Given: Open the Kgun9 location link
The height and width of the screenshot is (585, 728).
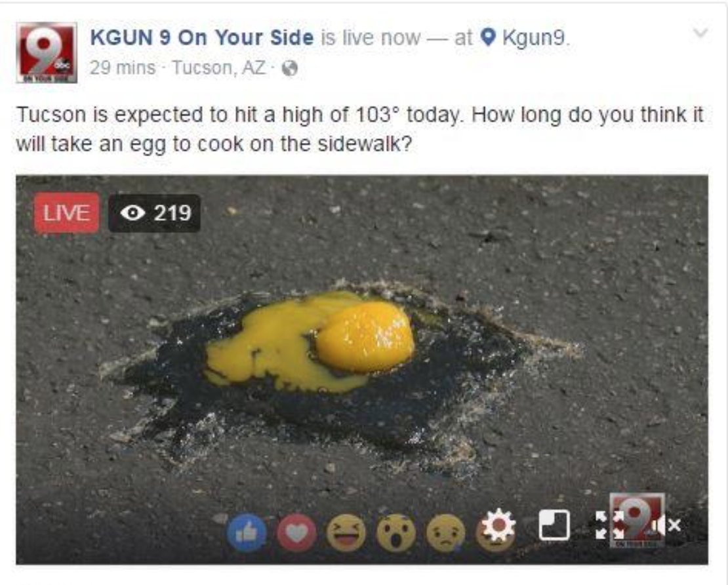Looking at the screenshot, I should tap(535, 37).
